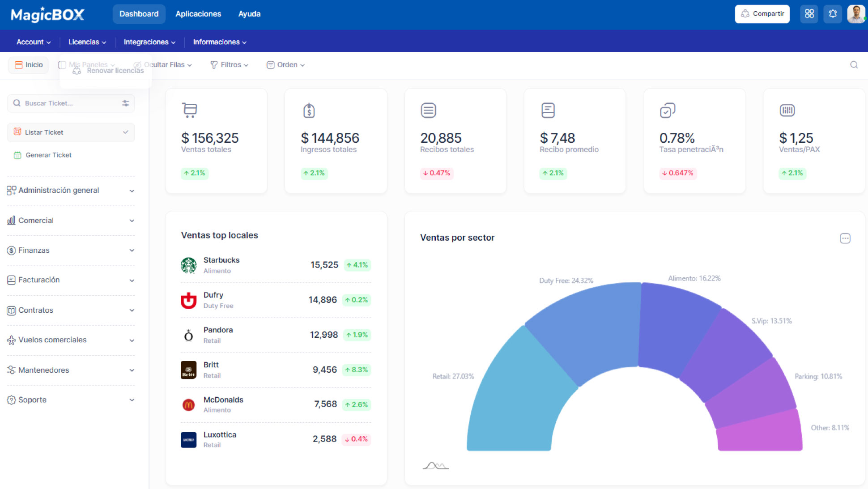Expand the Contratos section
Image resolution: width=868 pixels, height=489 pixels.
(71, 310)
